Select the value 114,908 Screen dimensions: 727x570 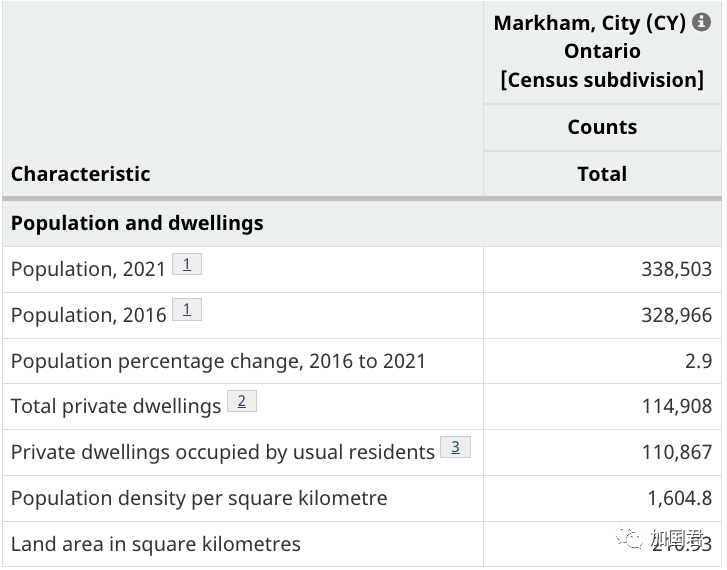[x=677, y=406]
